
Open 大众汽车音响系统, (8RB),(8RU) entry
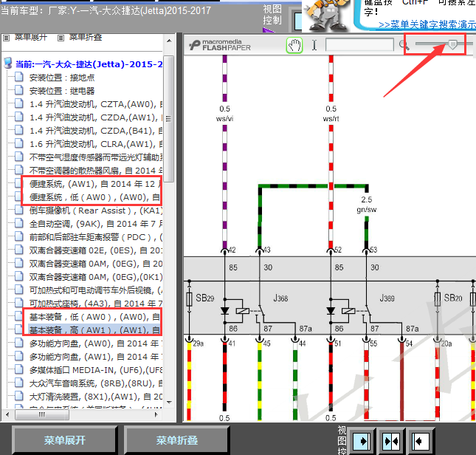pyautogui.click(x=96, y=383)
